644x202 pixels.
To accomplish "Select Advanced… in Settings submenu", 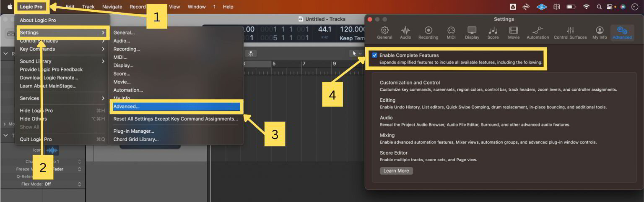I will [176, 107].
